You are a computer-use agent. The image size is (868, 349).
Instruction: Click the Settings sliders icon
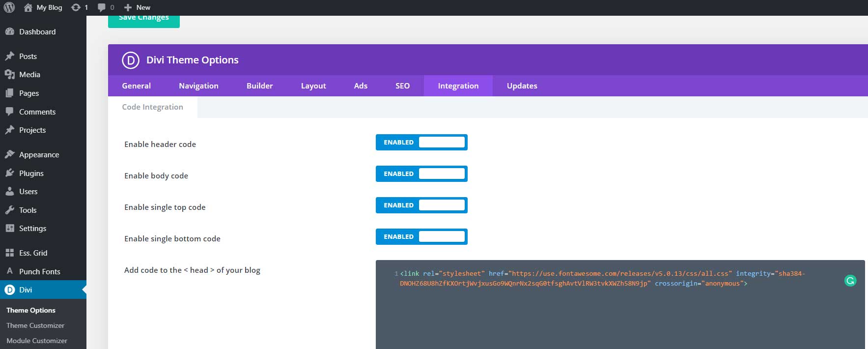coord(10,228)
